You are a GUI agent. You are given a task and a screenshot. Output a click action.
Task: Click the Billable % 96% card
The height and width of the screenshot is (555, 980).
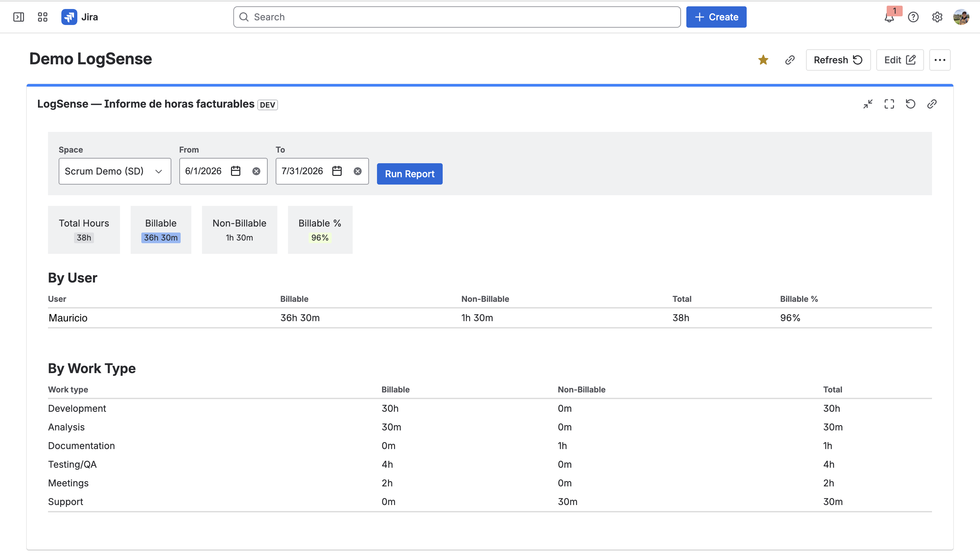tap(320, 230)
